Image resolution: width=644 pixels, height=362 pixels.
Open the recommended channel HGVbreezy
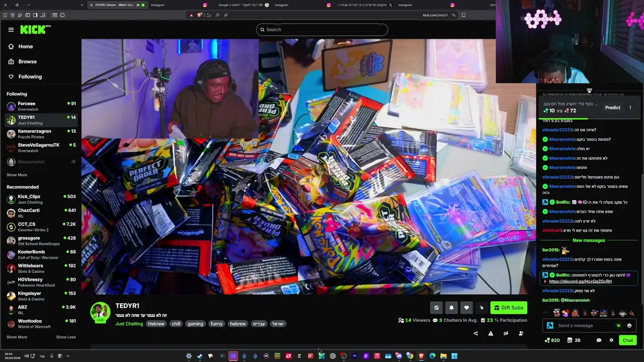(x=41, y=282)
